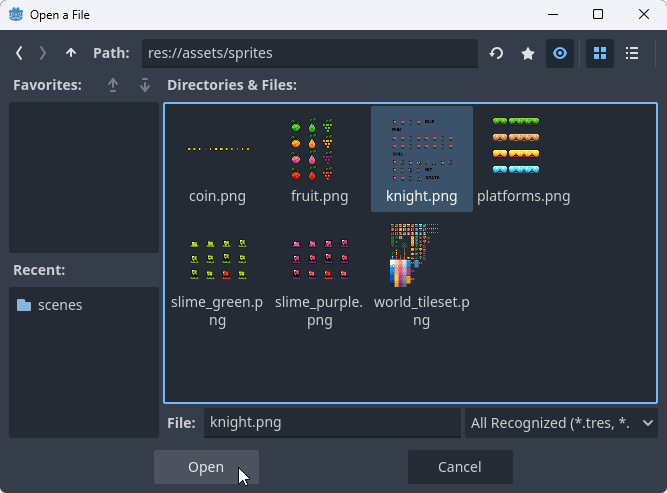Screen dimensions: 667x493
Task: Toggle favorite for current folder
Action: [528, 53]
